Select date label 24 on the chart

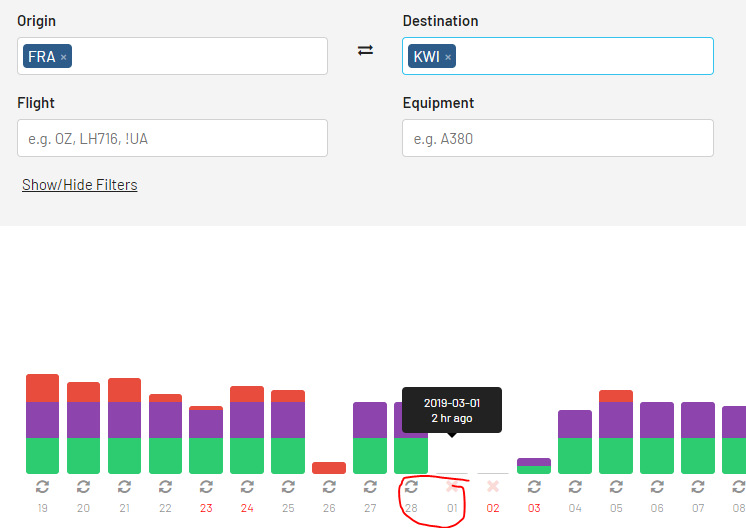247,508
